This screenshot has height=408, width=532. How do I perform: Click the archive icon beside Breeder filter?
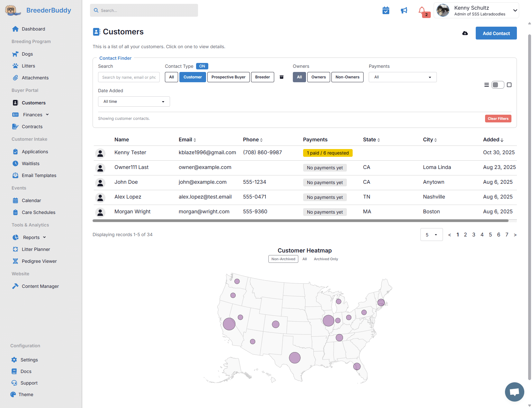(x=282, y=77)
